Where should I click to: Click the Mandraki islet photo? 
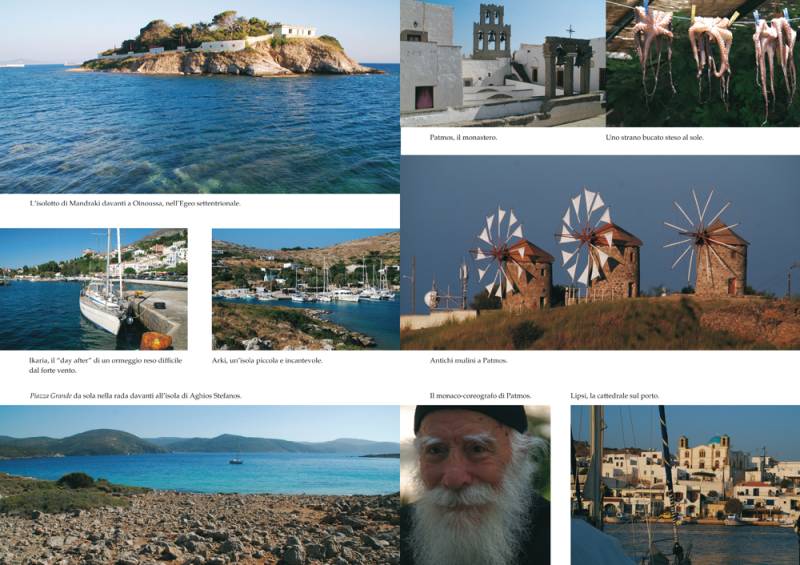(x=200, y=96)
